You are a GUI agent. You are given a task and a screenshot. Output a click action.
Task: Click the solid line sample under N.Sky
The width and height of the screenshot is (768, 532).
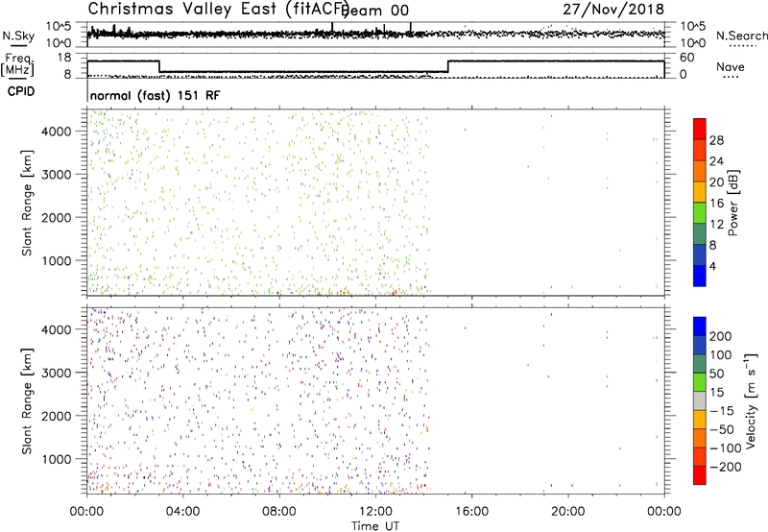18,45
